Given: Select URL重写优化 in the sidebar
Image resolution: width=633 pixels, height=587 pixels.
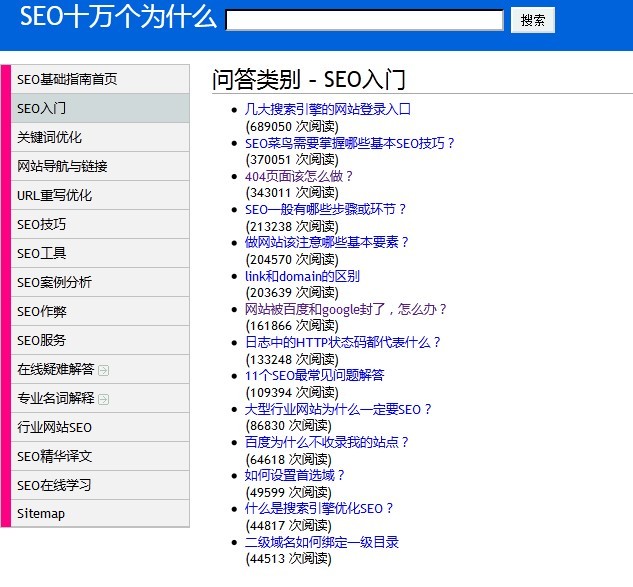Looking at the screenshot, I should (x=100, y=195).
